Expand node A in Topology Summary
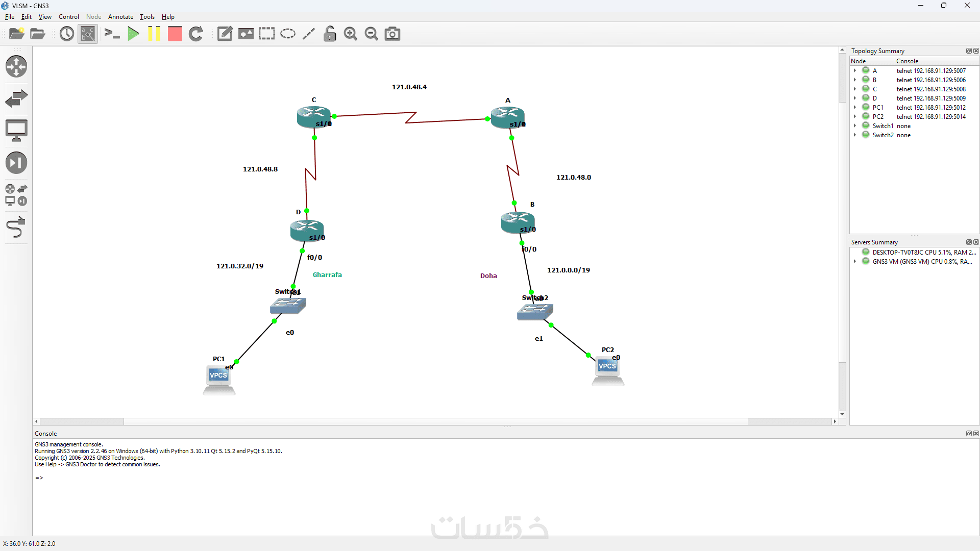The image size is (980, 551). click(x=855, y=71)
